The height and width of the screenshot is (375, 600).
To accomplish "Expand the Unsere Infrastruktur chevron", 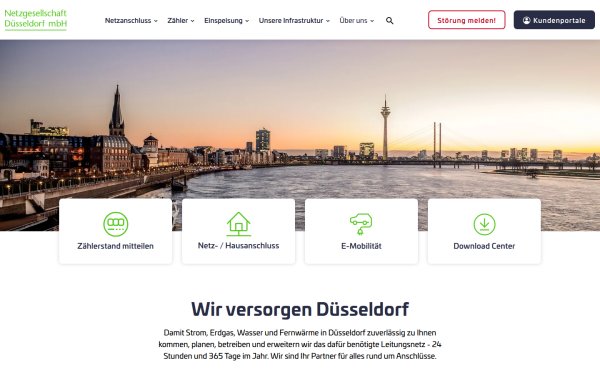I will 328,21.
